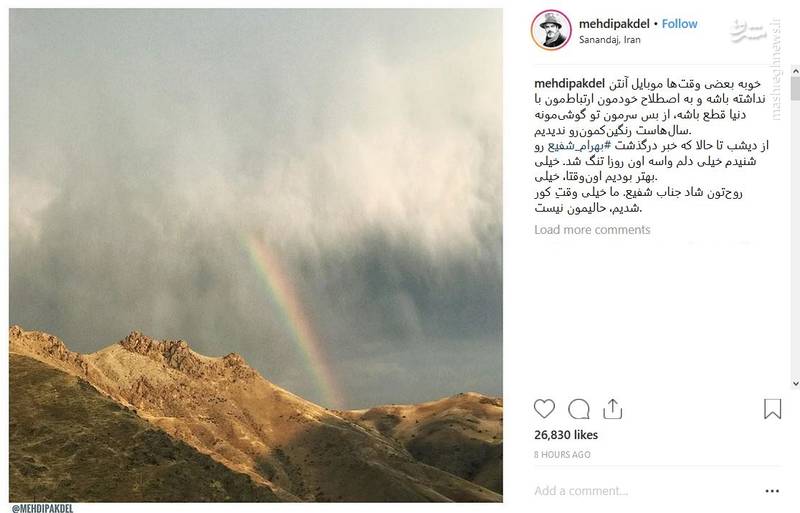Click the scroll-down arrow of the comments scrollbar

(x=795, y=383)
